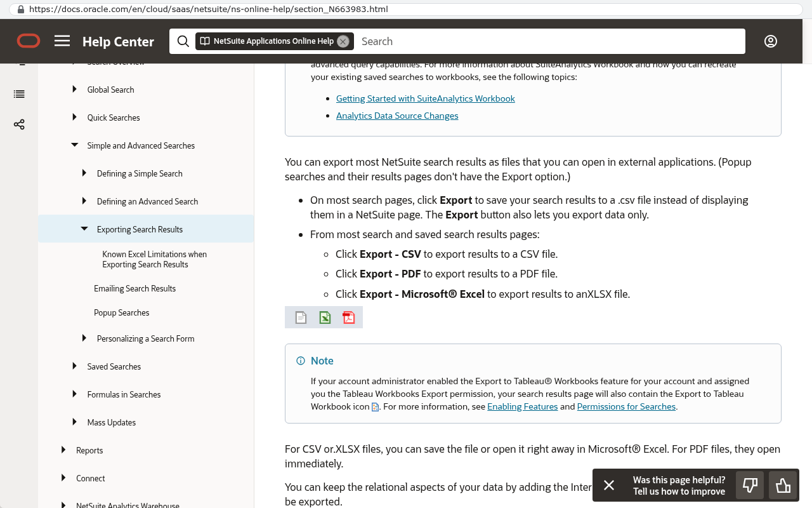
Task: Click the Oracle logo icon
Action: pos(29,41)
